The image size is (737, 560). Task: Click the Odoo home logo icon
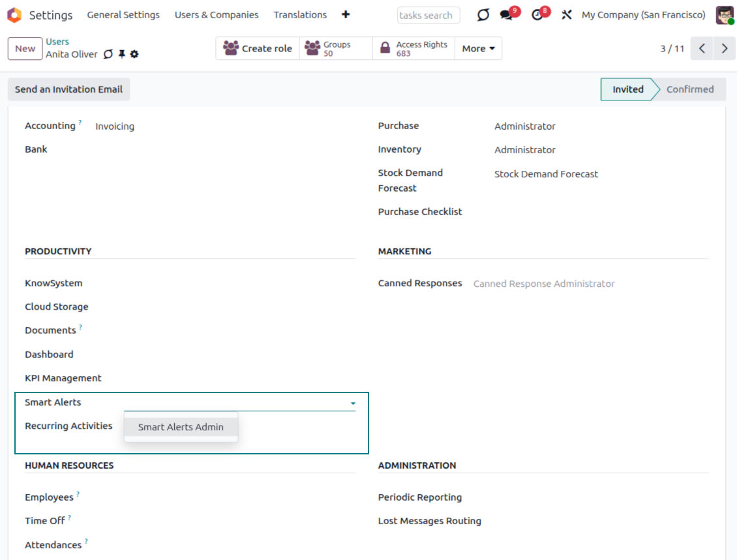click(14, 15)
